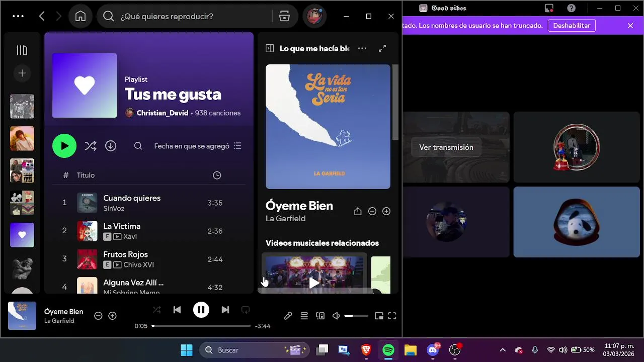Open File Explorer from taskbar
644x362 pixels.
(x=411, y=350)
